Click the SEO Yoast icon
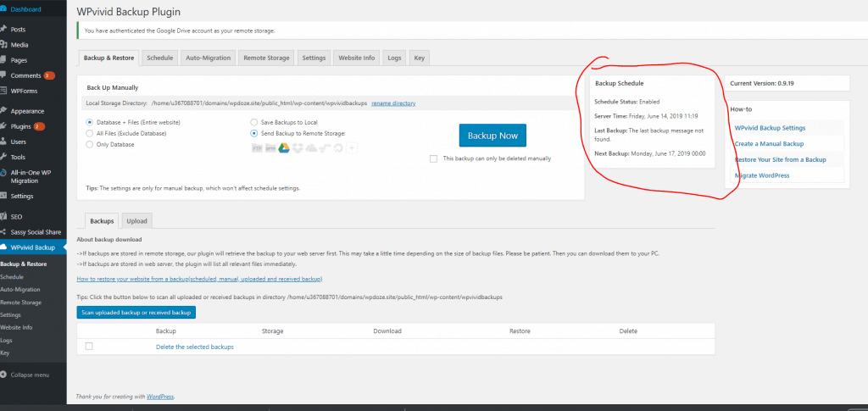The height and width of the screenshot is (411, 868). coord(4,216)
